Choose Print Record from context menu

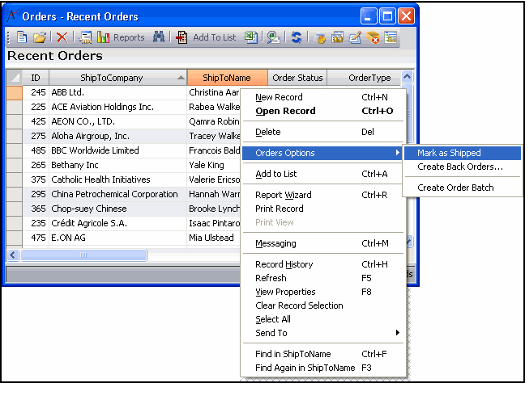(323, 209)
